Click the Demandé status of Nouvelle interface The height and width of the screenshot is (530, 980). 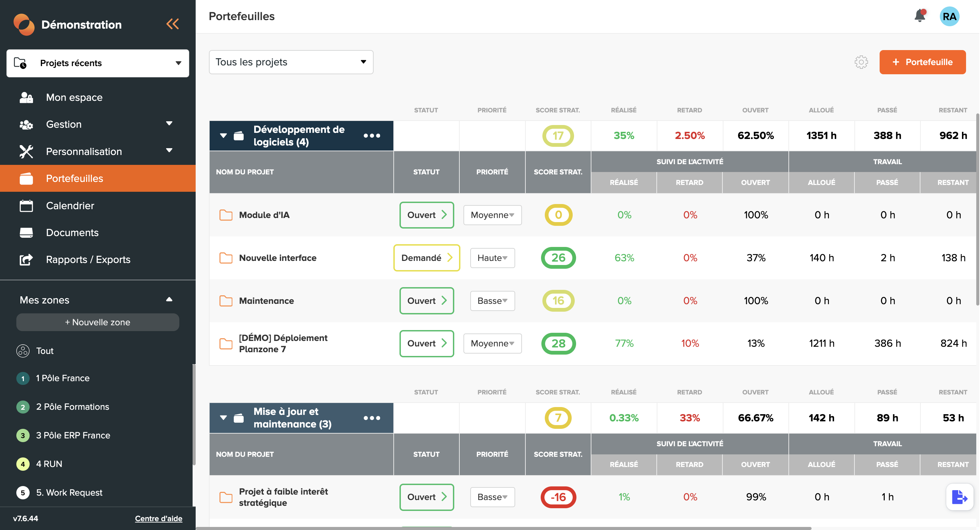click(426, 258)
